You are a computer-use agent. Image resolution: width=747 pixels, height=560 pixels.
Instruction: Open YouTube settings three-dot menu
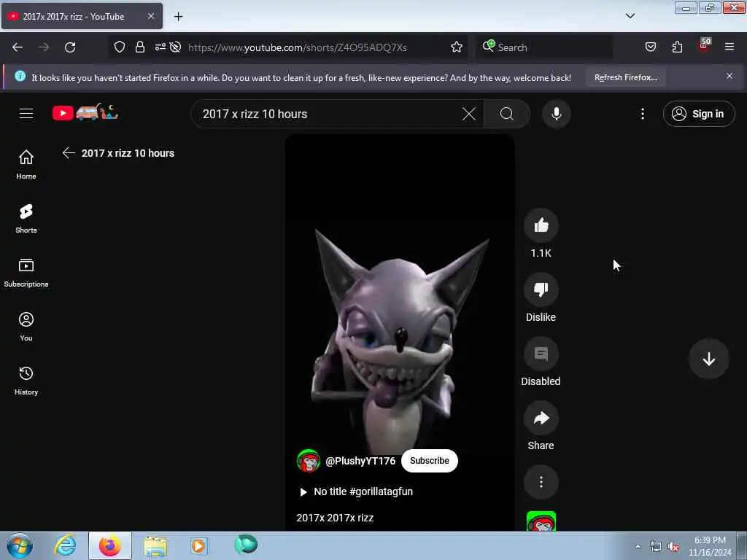642,114
